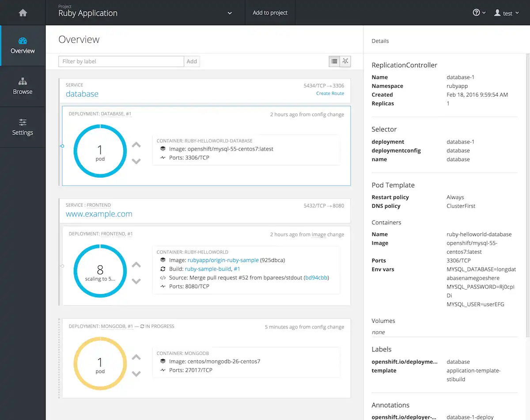The height and width of the screenshot is (420, 530).
Task: Click the home icon in top bar
Action: coord(23,13)
